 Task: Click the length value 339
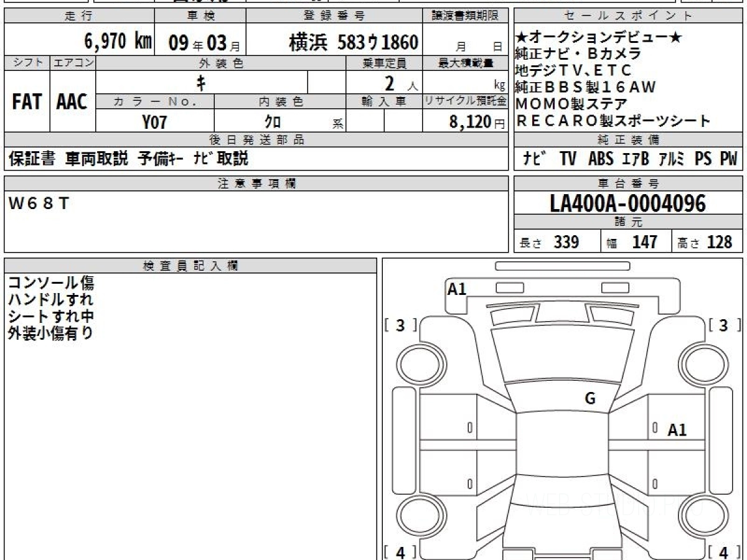coord(566,242)
